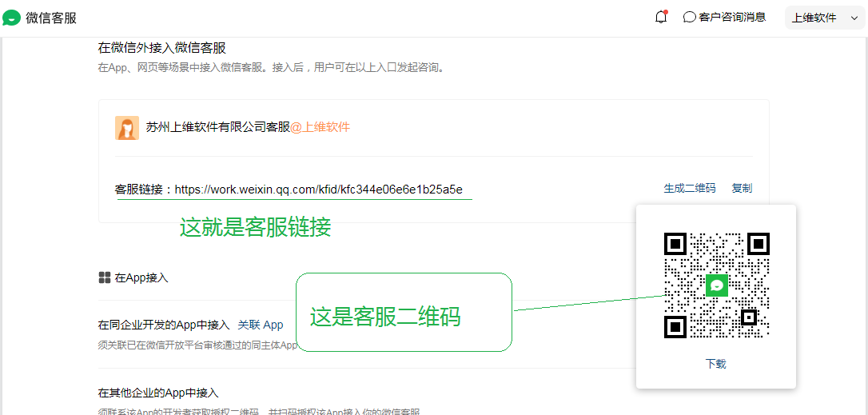
Task: Click the description starting 在App、网页等场景中接入
Action: point(271,68)
